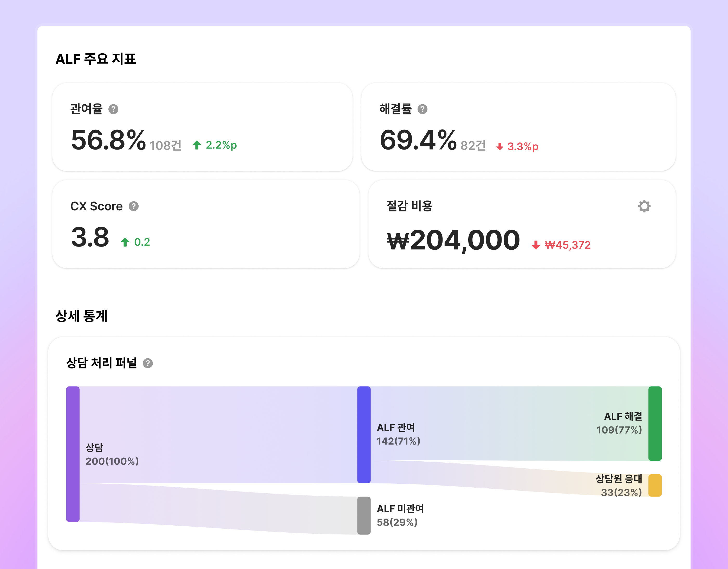The image size is (728, 569).
Task: Select the blue ALF 관여 funnel bar
Action: 364,434
